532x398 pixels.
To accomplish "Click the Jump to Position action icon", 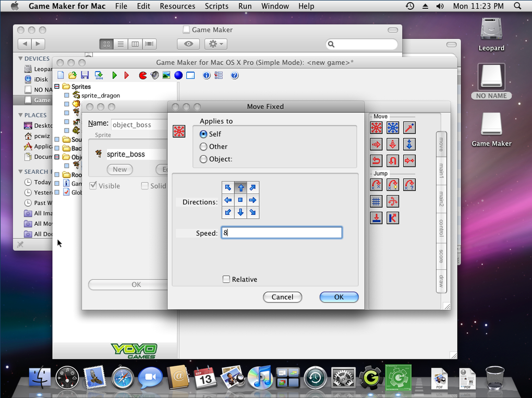I will [x=376, y=185].
